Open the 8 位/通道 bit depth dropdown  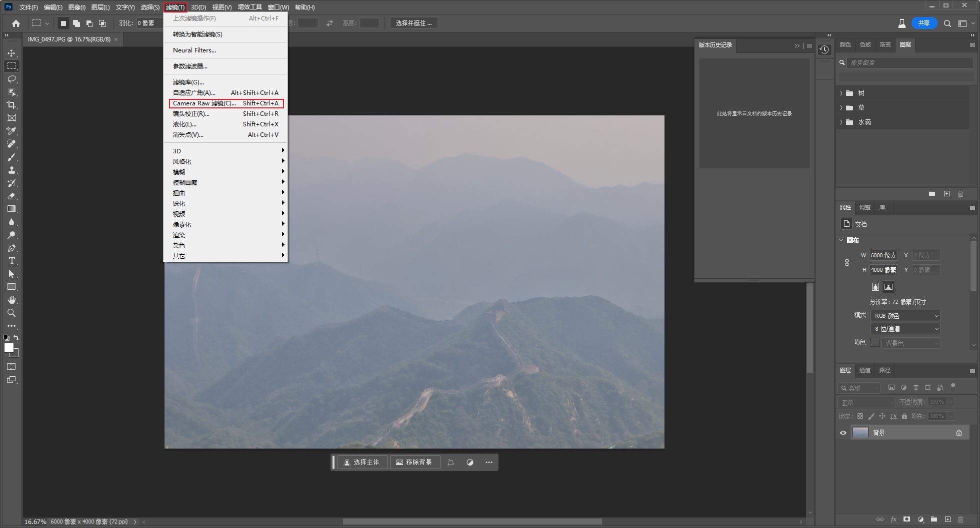tap(905, 329)
